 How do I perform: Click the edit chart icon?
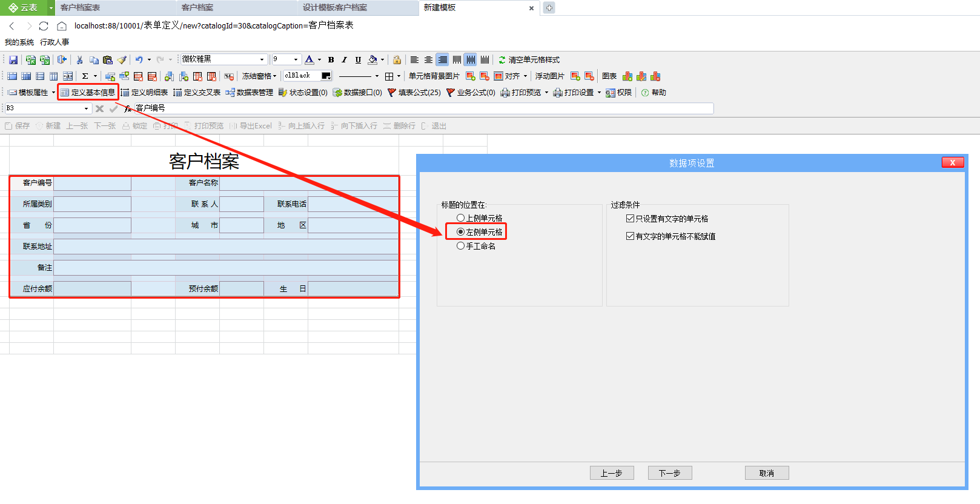coord(641,76)
